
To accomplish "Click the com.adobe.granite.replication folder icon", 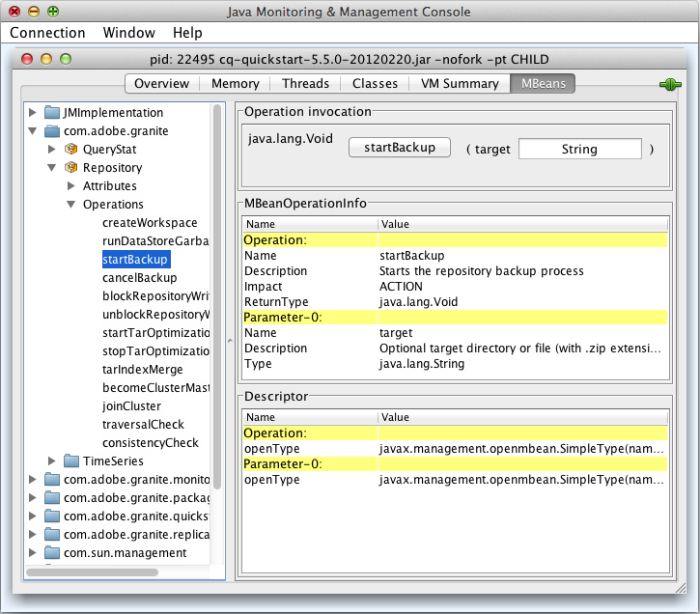I will pyautogui.click(x=52, y=534).
